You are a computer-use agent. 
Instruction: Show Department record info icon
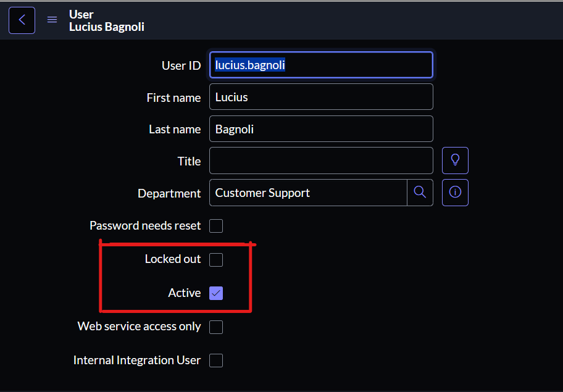(455, 193)
